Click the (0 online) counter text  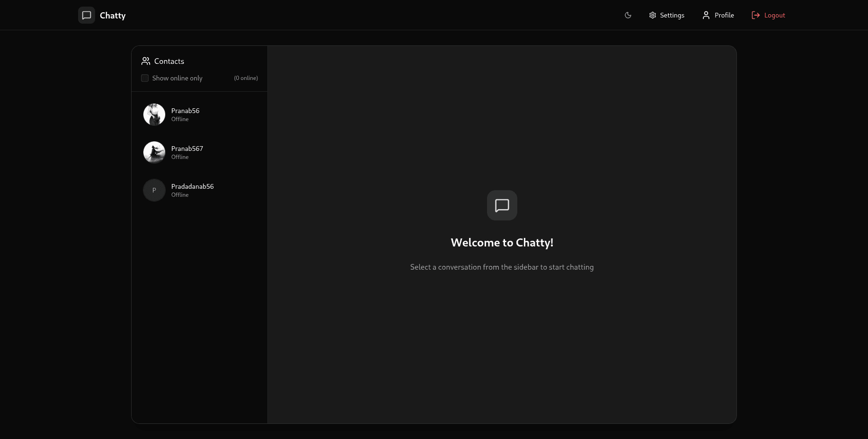pyautogui.click(x=246, y=78)
